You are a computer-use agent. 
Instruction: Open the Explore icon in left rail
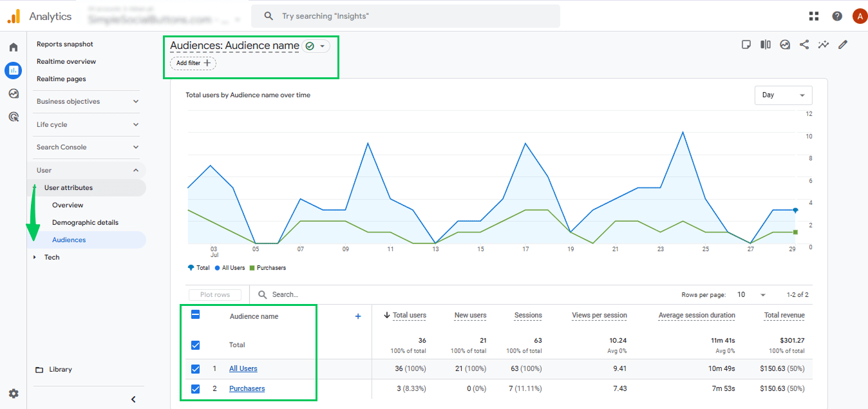tap(14, 93)
